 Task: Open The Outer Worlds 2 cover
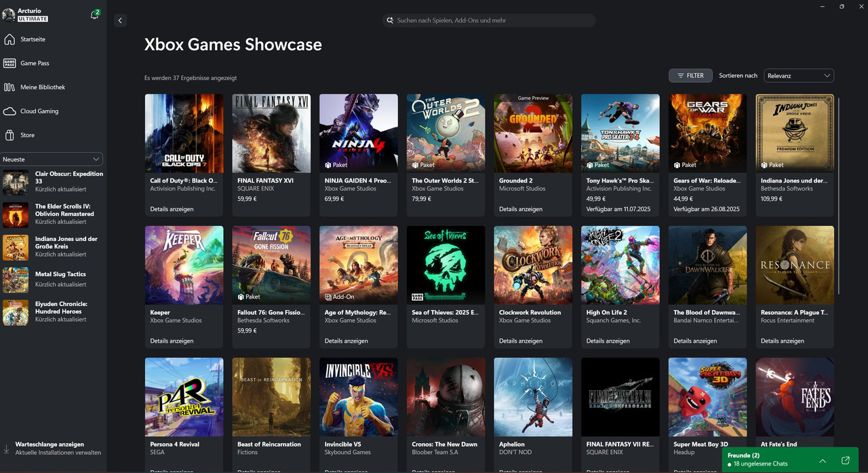(x=446, y=134)
